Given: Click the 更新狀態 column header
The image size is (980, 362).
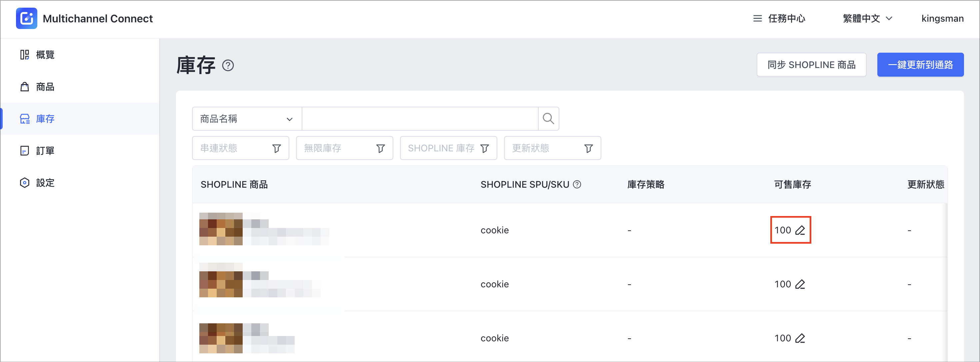Looking at the screenshot, I should tap(926, 184).
